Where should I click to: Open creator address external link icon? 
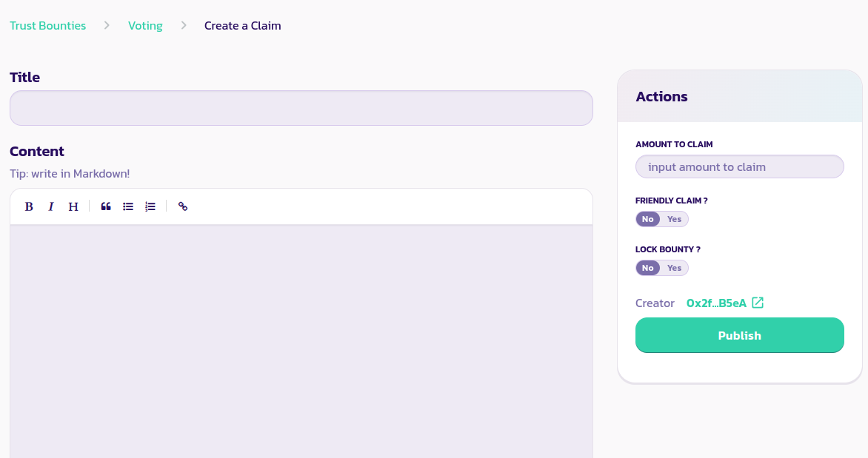point(758,303)
